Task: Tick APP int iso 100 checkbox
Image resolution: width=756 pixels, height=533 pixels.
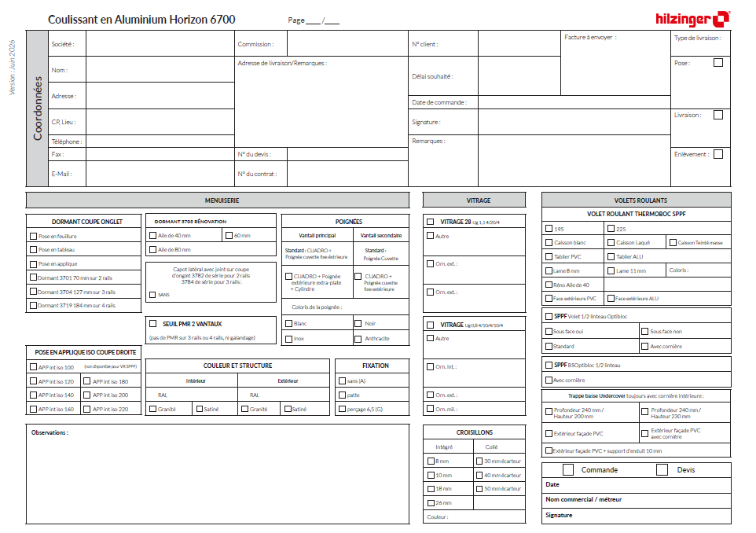Action: [33, 367]
